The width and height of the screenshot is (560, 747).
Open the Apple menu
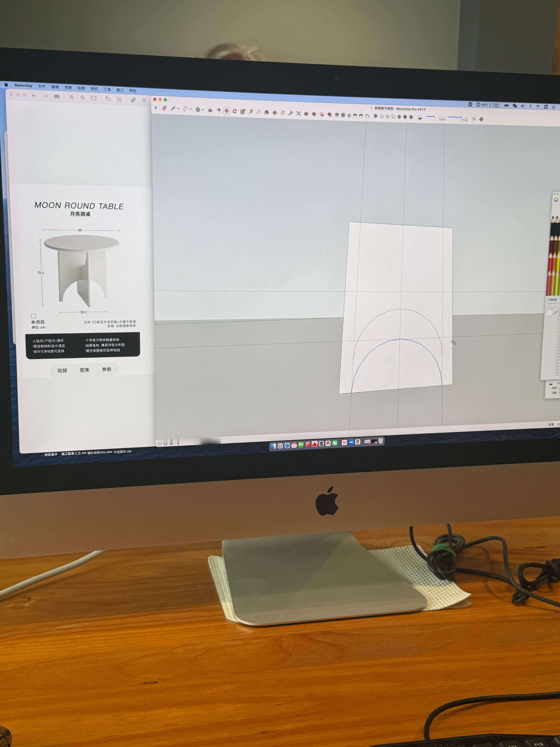point(6,85)
